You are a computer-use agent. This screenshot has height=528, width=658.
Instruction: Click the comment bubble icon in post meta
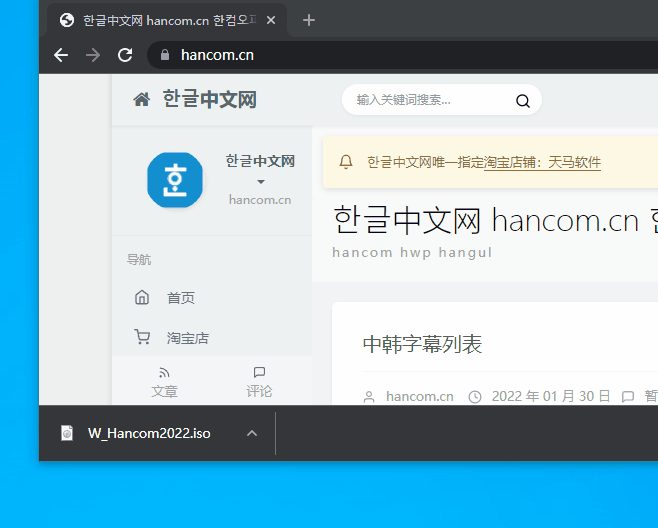click(x=628, y=397)
